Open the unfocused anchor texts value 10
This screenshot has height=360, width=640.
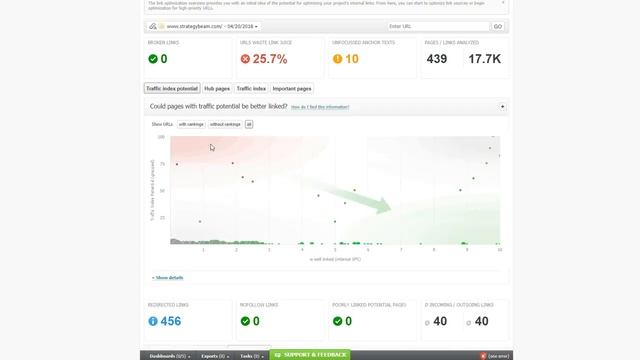point(352,59)
